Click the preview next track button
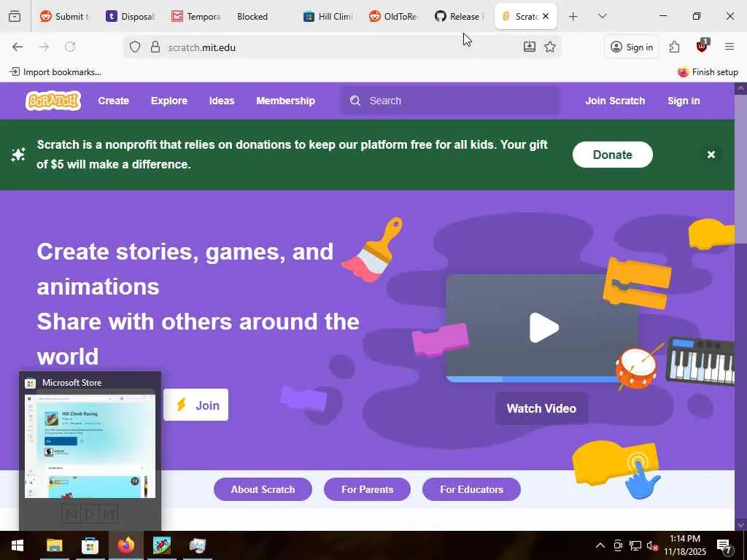This screenshot has height=560, width=747. coord(109,514)
